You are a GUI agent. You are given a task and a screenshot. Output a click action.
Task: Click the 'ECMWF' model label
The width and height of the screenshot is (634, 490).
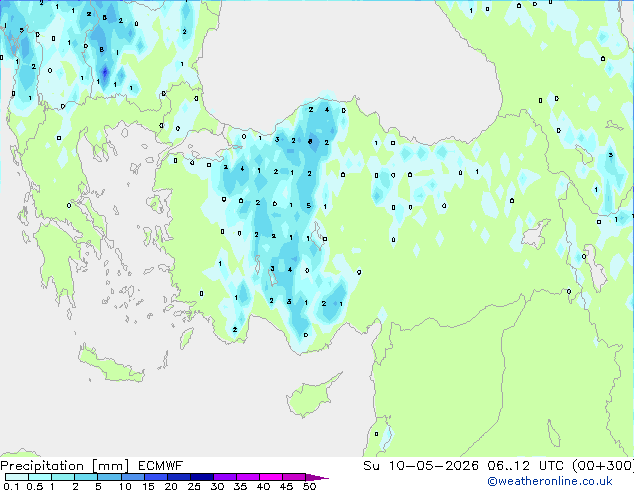161,466
